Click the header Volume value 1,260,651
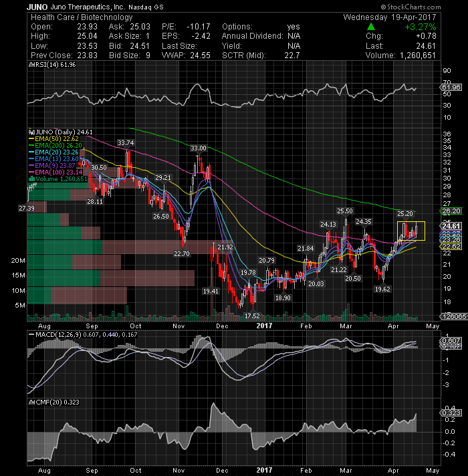 [418, 55]
